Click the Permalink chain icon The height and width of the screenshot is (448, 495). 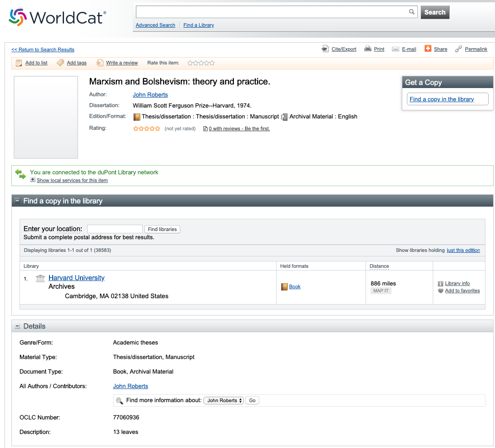coord(458,49)
